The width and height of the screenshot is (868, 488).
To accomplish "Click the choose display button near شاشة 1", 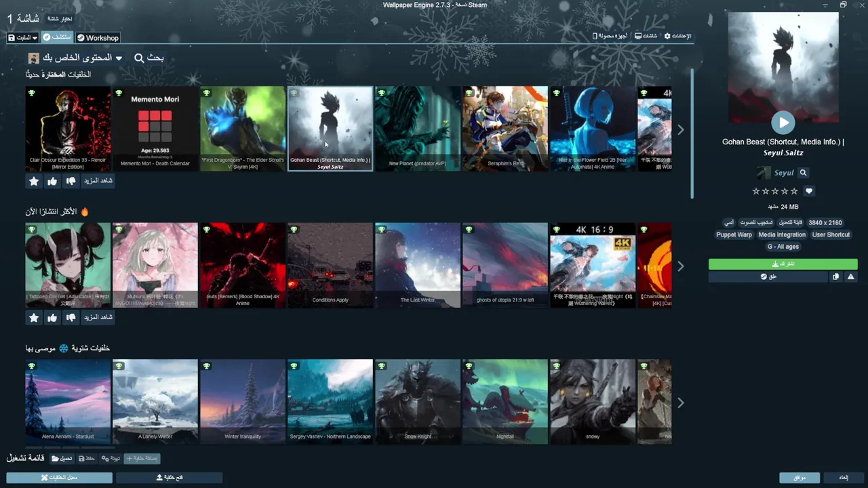I will 60,19.
